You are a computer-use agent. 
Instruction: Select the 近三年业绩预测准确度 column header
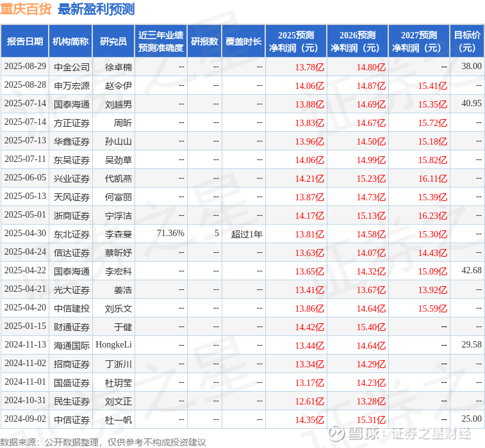coord(161,41)
